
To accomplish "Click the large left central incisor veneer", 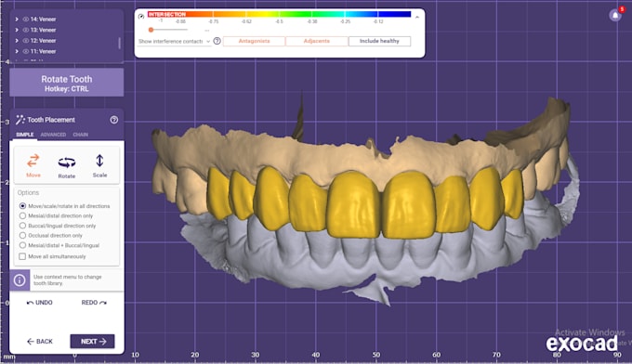I will (x=410, y=204).
